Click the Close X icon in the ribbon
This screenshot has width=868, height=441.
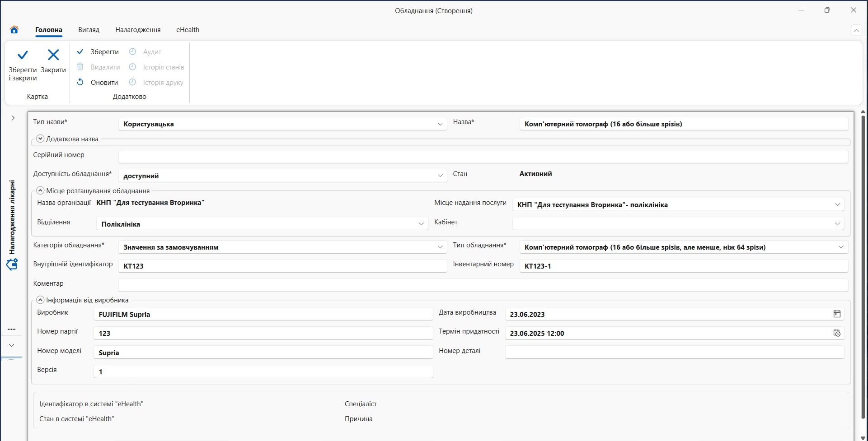coord(53,55)
